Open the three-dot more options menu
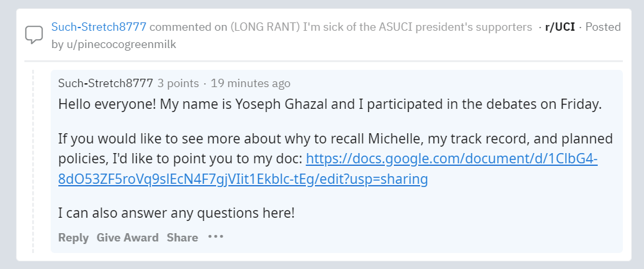The height and width of the screenshot is (269, 644). (x=216, y=237)
